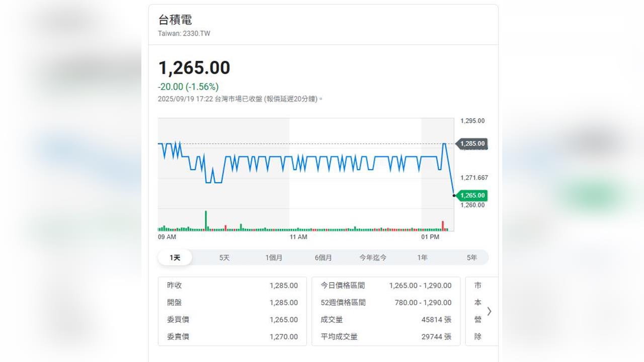
Task: Click the 平均成交量 value 29744 張
Action: pyautogui.click(x=436, y=337)
